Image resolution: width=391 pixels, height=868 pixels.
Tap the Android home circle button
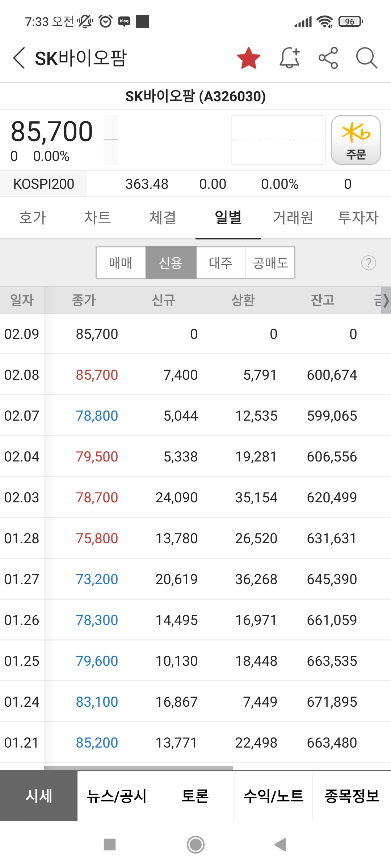pos(195,845)
